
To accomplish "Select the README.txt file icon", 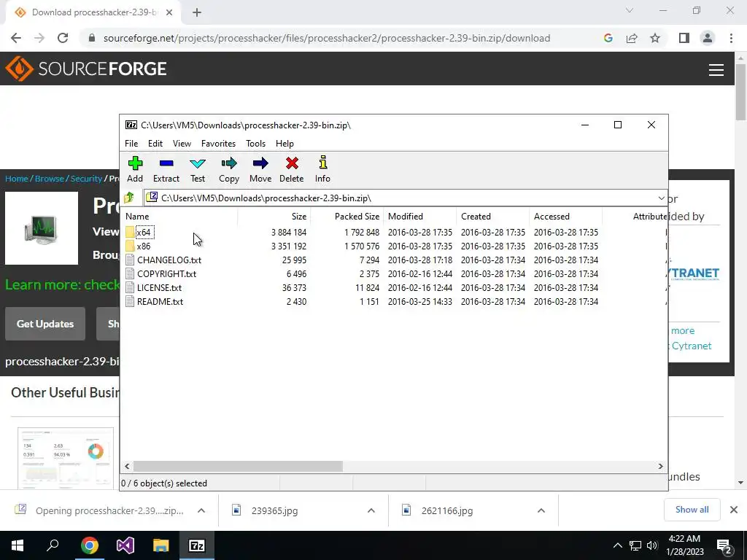I will click(130, 301).
